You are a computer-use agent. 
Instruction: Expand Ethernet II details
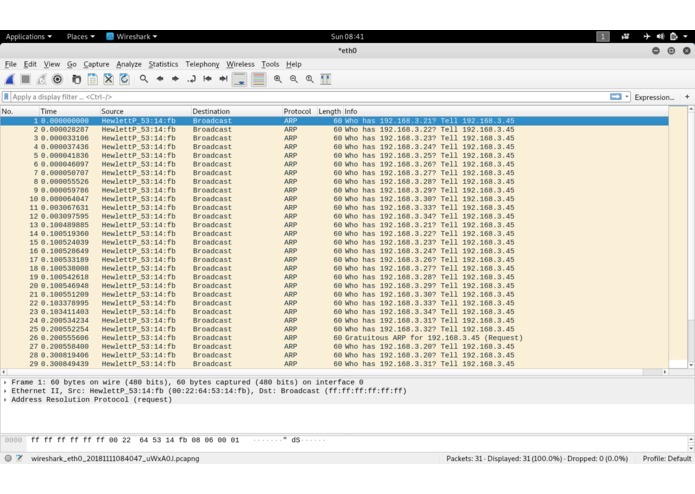pos(5,391)
